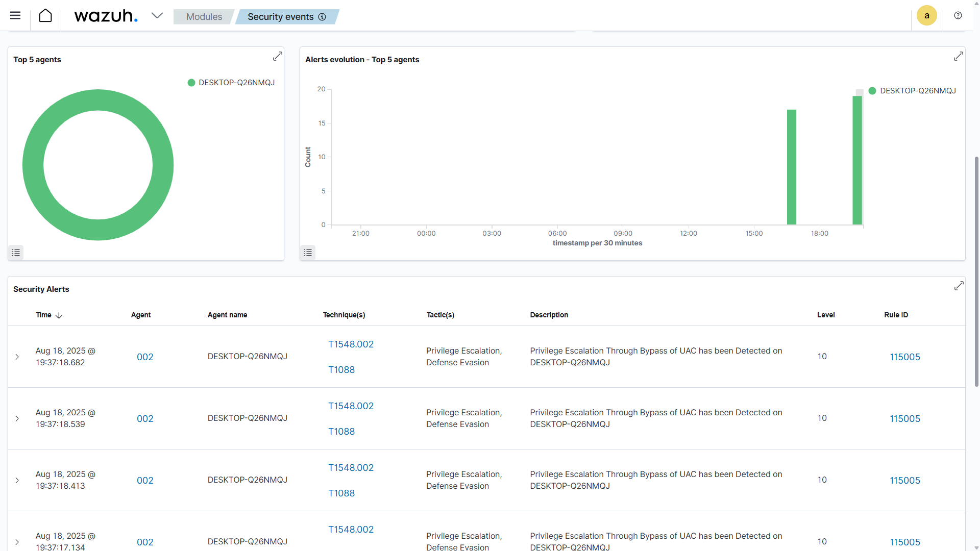This screenshot has height=551, width=980.
Task: Show Security events info icon
Action: pos(322,17)
